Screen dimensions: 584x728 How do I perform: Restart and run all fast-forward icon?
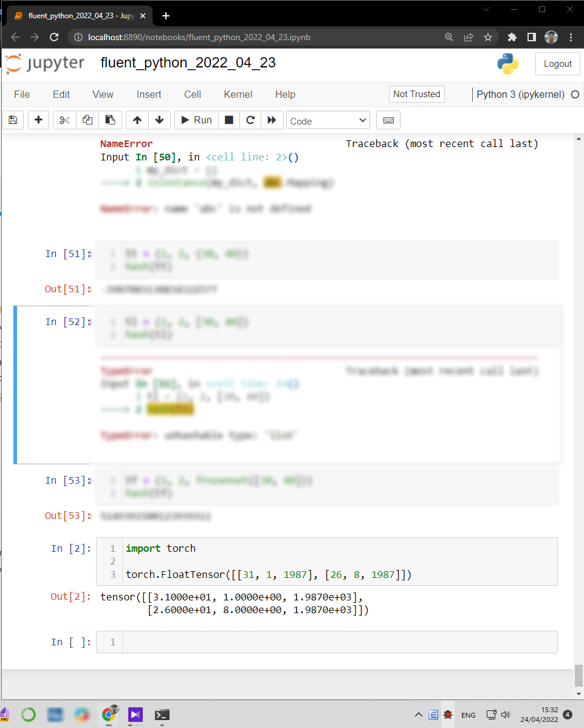(272, 120)
